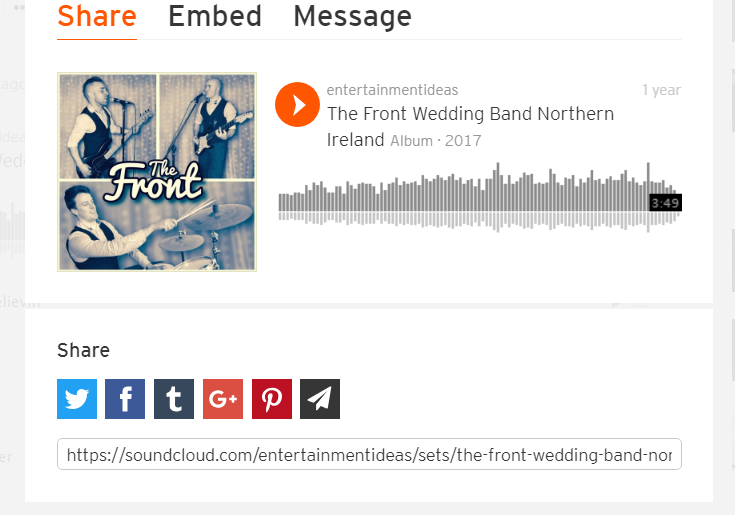Share the album via email icon
Viewport: 735px width, 515px height.
(320, 399)
